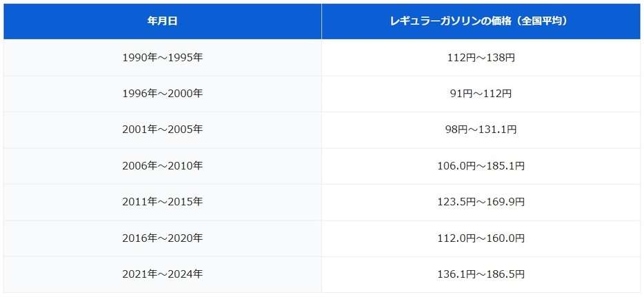Select the 112円～138円 price cell

click(481, 58)
